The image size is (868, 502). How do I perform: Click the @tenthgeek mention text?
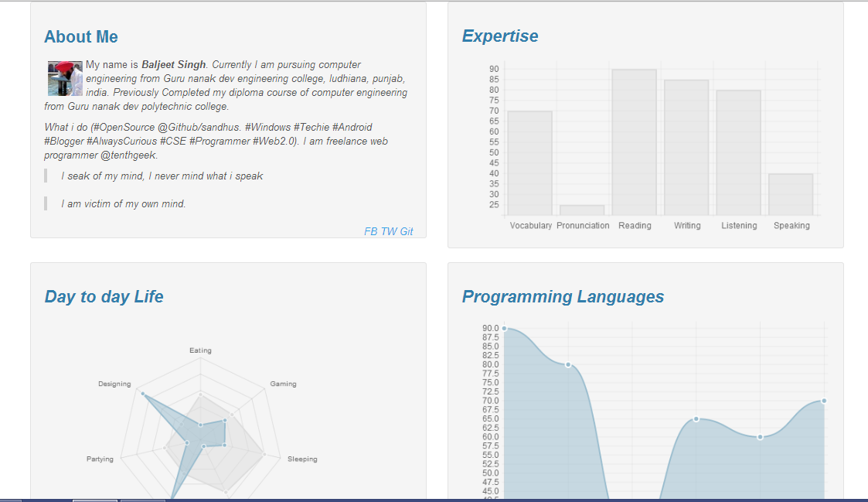[129, 155]
